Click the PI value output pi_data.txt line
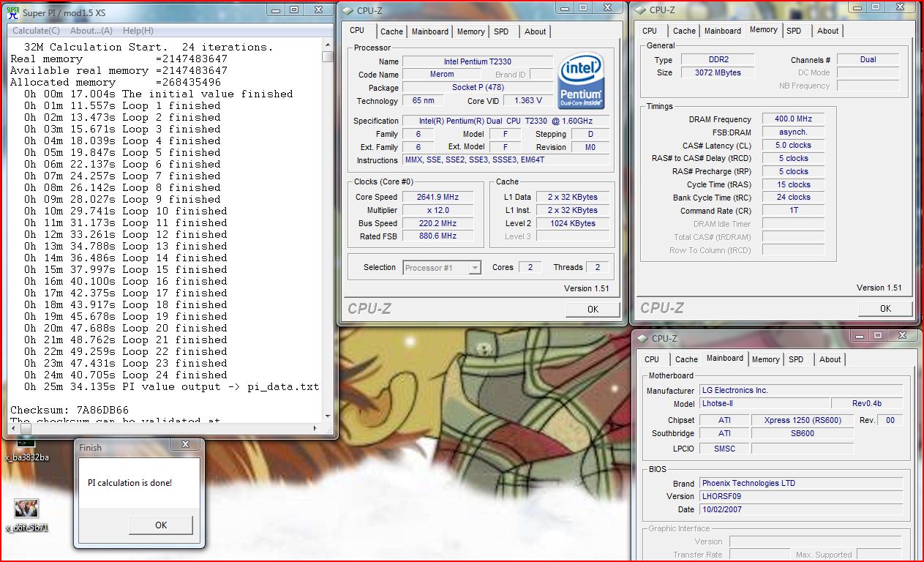Image resolution: width=924 pixels, height=562 pixels. coord(172,386)
